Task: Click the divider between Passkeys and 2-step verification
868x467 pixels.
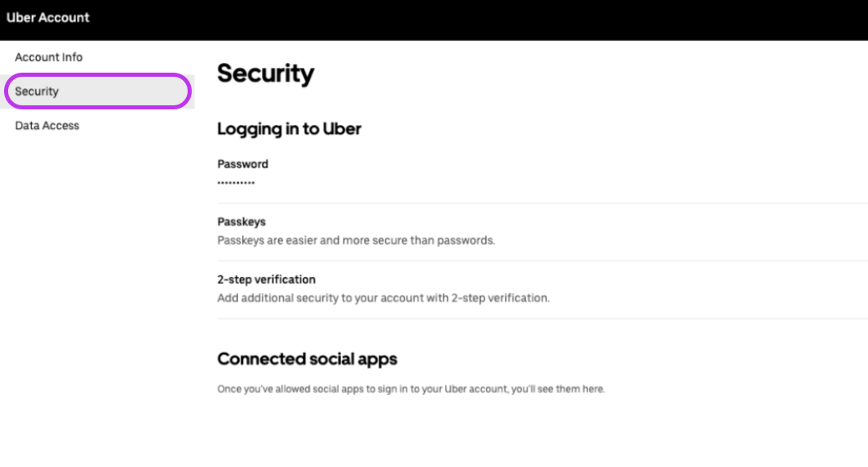Action: pyautogui.click(x=538, y=261)
